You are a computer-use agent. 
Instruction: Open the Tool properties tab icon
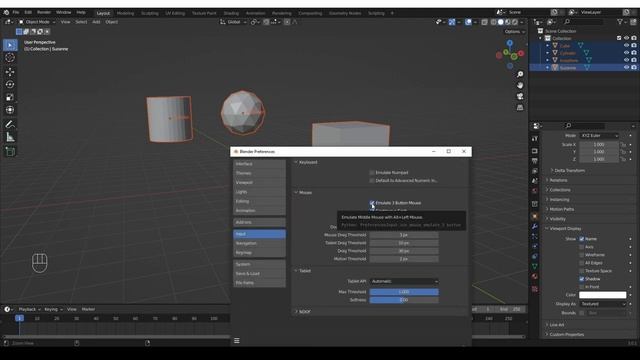535,139
